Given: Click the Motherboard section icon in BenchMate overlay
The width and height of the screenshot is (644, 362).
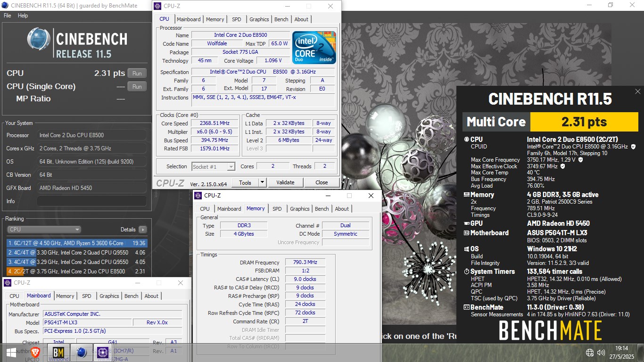Looking at the screenshot, I should (467, 233).
